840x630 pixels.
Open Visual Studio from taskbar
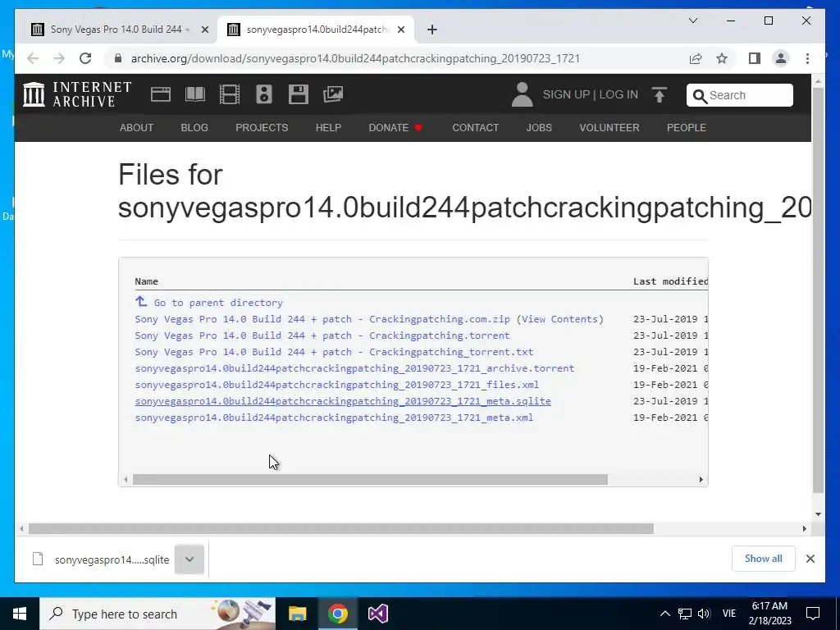pyautogui.click(x=377, y=614)
